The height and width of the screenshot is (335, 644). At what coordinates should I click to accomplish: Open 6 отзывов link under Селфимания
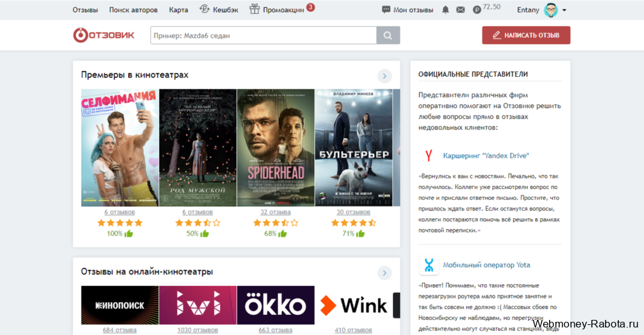[x=119, y=212]
